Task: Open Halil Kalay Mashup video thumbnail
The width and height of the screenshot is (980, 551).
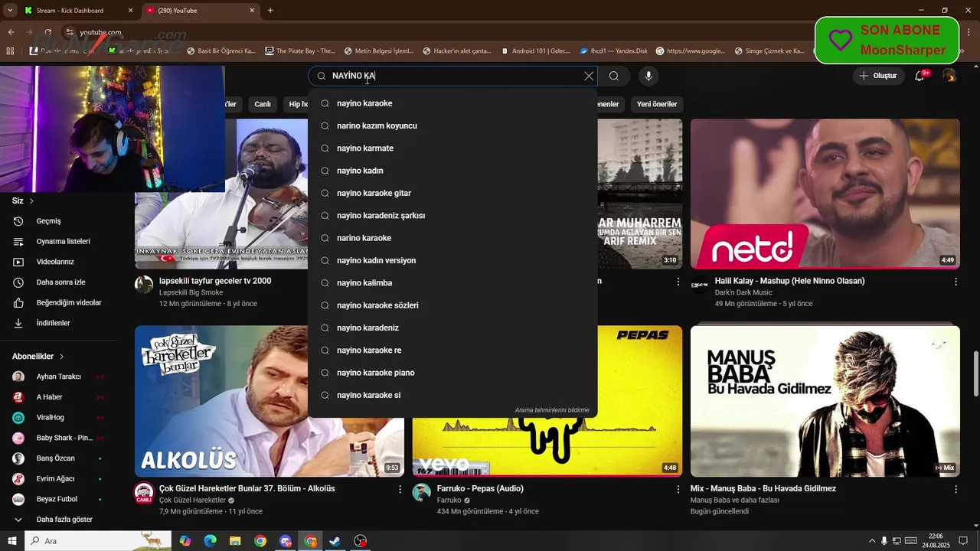Action: [x=825, y=194]
